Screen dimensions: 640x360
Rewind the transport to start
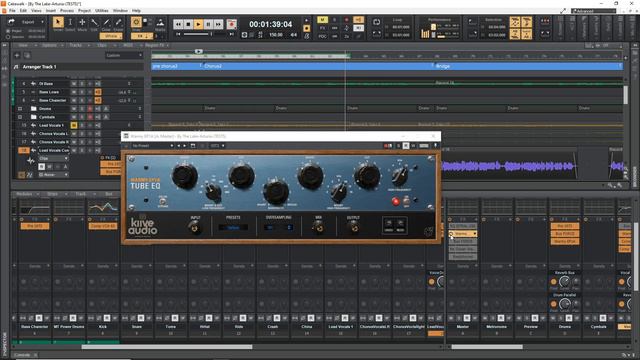coord(178,24)
